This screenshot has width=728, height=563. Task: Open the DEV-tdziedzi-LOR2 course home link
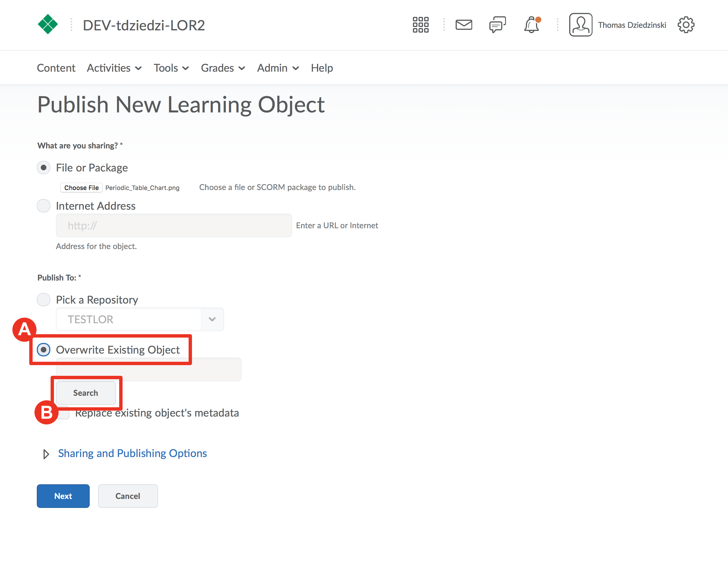(144, 25)
